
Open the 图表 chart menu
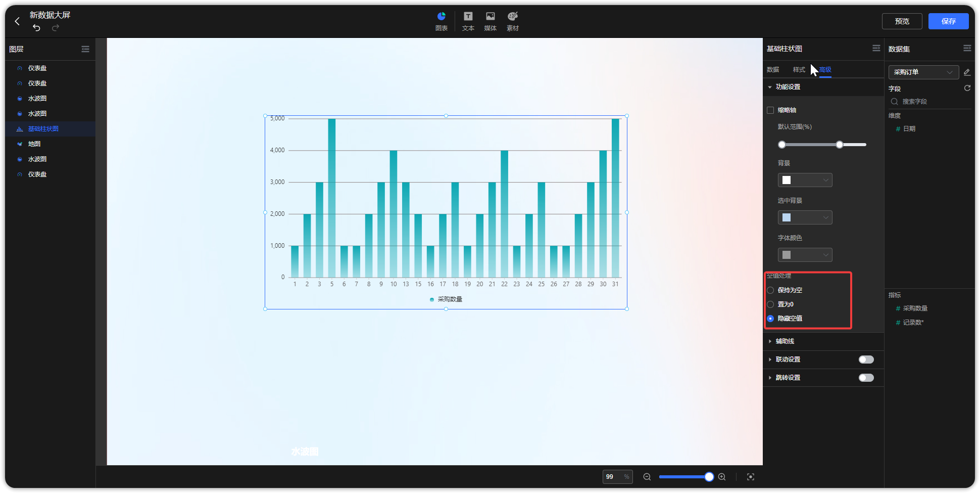[442, 21]
